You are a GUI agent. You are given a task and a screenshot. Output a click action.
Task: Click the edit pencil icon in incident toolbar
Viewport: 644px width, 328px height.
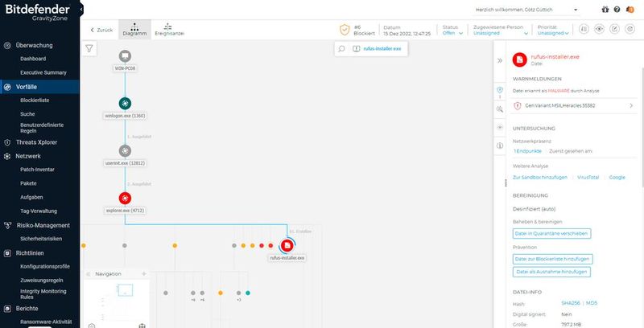click(x=614, y=29)
